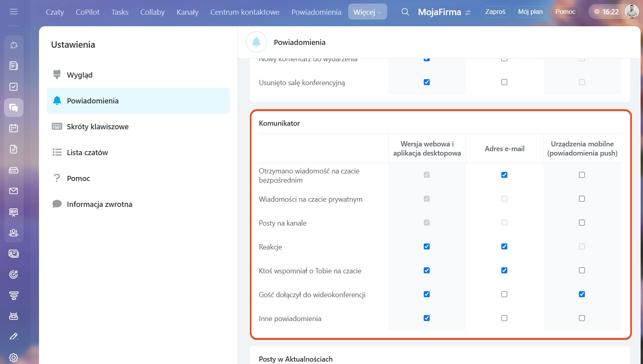Click the Mój plan button
Screen dimensions: 643x364
pyautogui.click(x=530, y=12)
